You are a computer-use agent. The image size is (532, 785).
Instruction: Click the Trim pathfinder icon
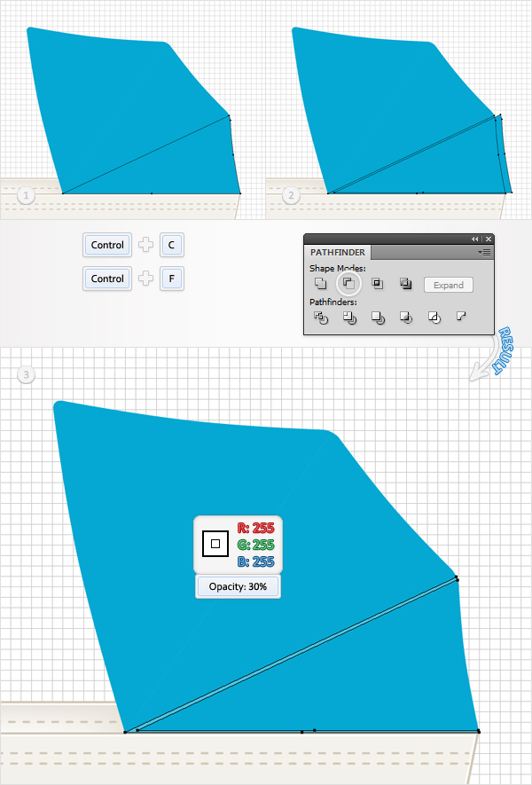click(349, 318)
